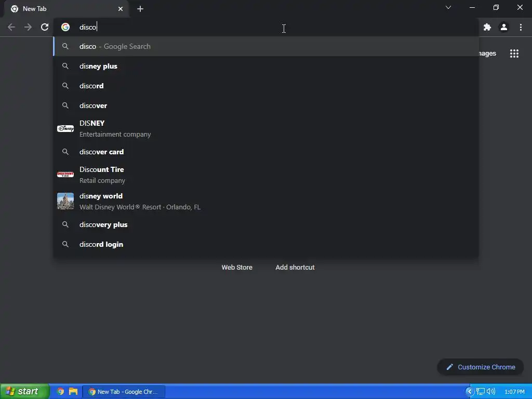Select the 'discord' suggestion

[x=266, y=86]
